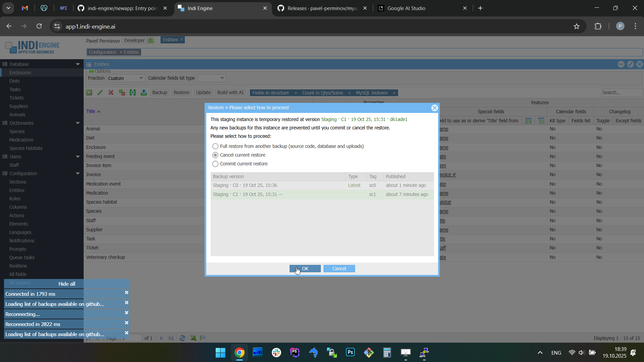Image resolution: width=644 pixels, height=362 pixels.
Task: Close the Restore dialog with X icon
Action: [x=434, y=108]
